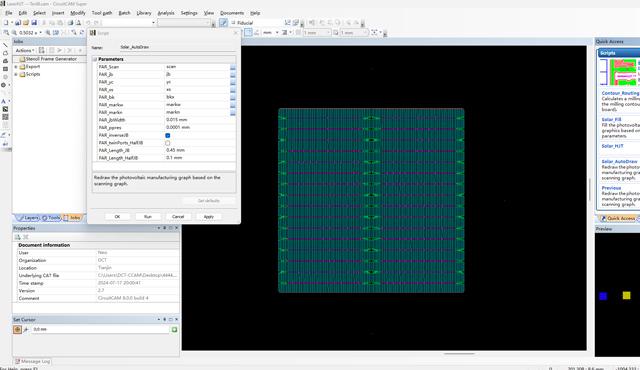The height and width of the screenshot is (370, 640).
Task: Click the Previous link in Quick Access
Action: 611,188
